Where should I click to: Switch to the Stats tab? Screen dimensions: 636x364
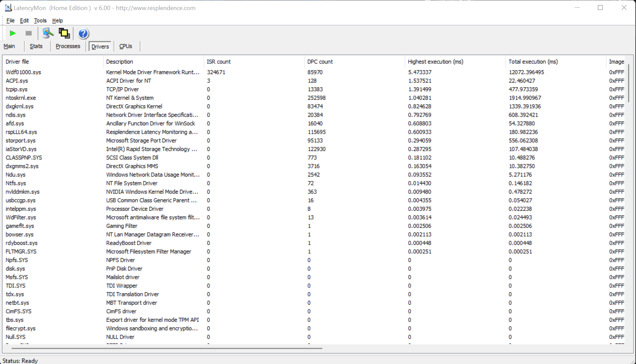pyautogui.click(x=36, y=46)
